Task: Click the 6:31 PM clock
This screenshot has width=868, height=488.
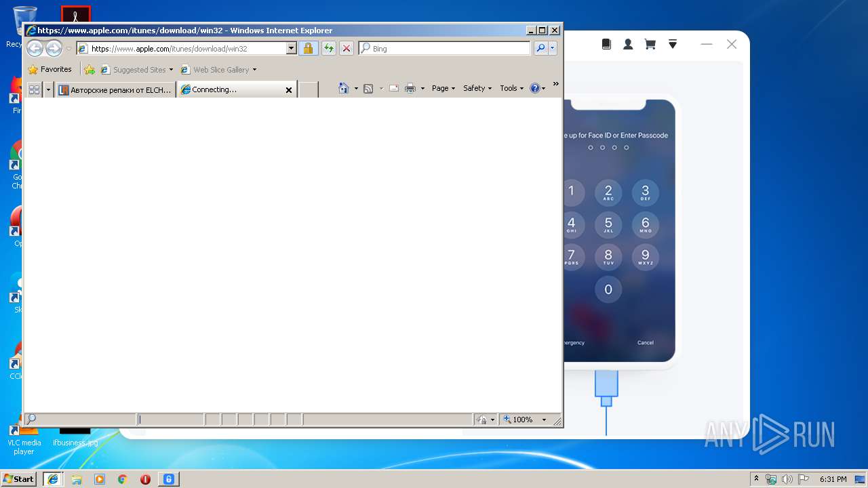Action: (833, 479)
